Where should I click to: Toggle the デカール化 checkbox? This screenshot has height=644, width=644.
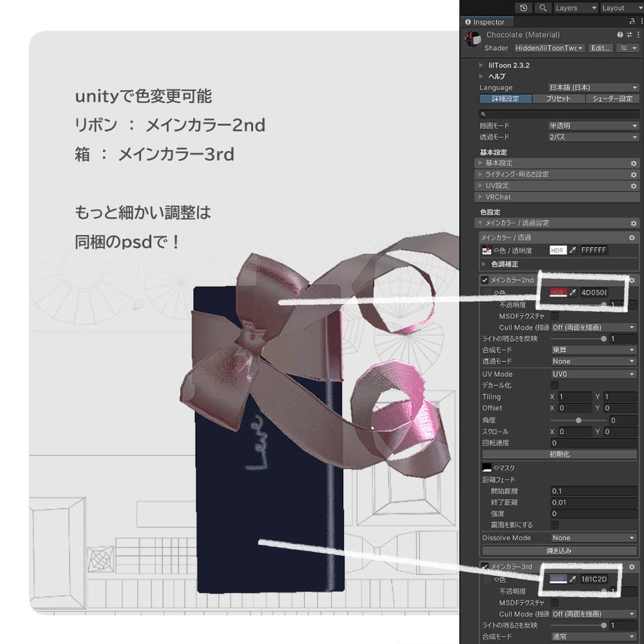point(555,385)
